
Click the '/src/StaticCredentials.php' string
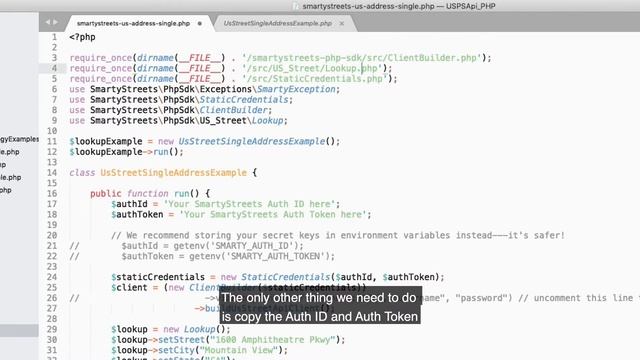[314, 79]
